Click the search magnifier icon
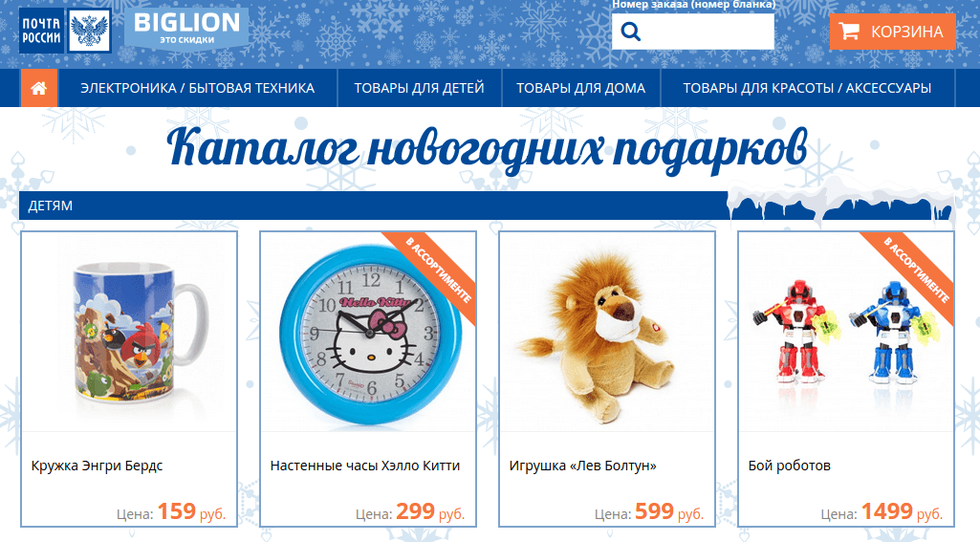 pos(631,32)
